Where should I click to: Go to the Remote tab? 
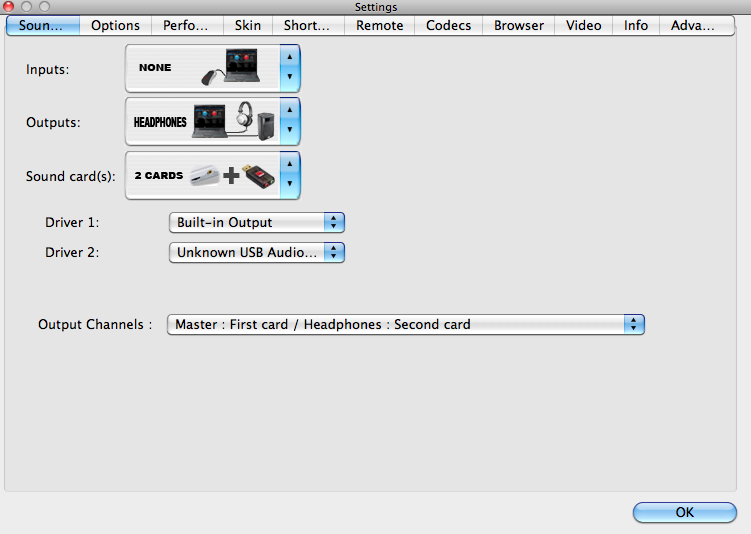[x=379, y=25]
